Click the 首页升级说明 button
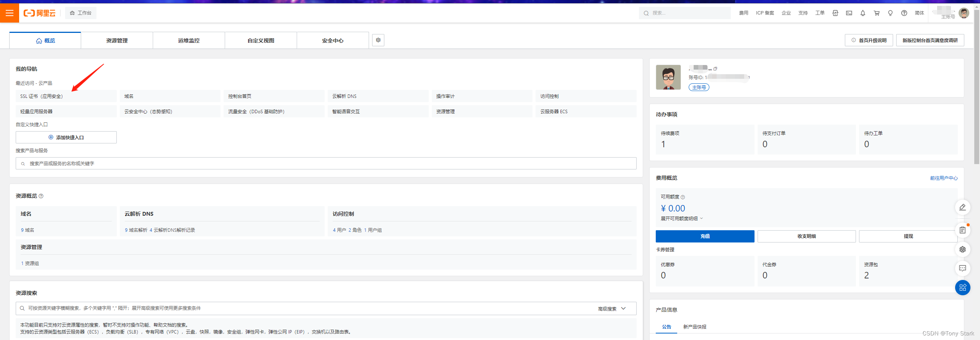980x340 pixels. [x=869, y=40]
